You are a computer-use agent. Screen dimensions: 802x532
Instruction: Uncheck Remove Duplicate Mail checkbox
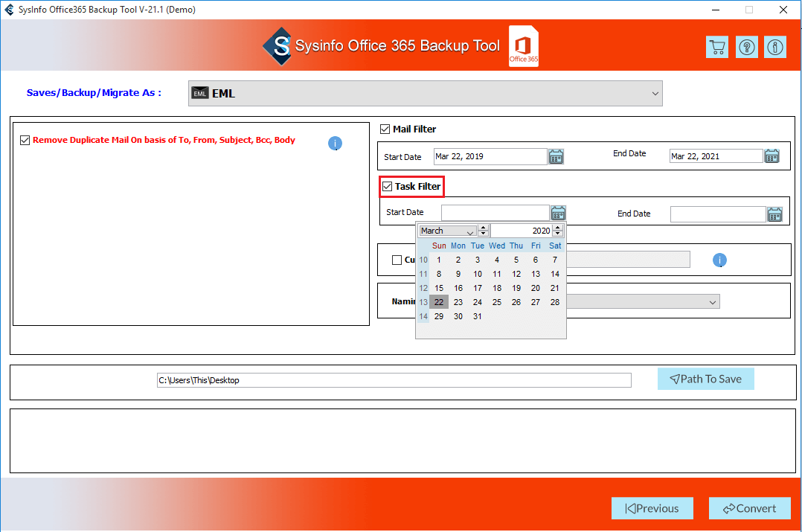(25, 140)
